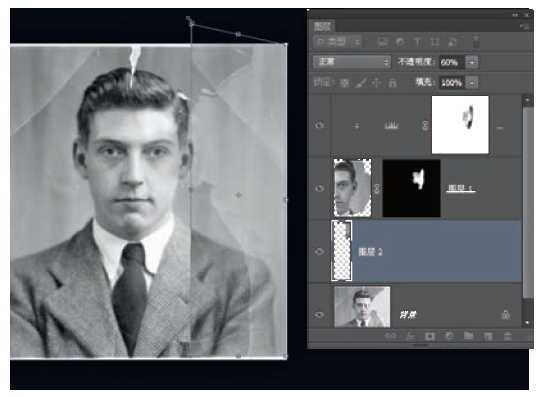Create a new adjustment layer from footer icon
This screenshot has height=397, width=540.
pos(449,336)
